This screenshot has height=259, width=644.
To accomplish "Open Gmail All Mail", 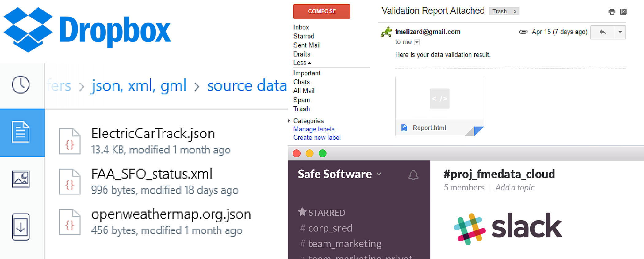I will [304, 91].
